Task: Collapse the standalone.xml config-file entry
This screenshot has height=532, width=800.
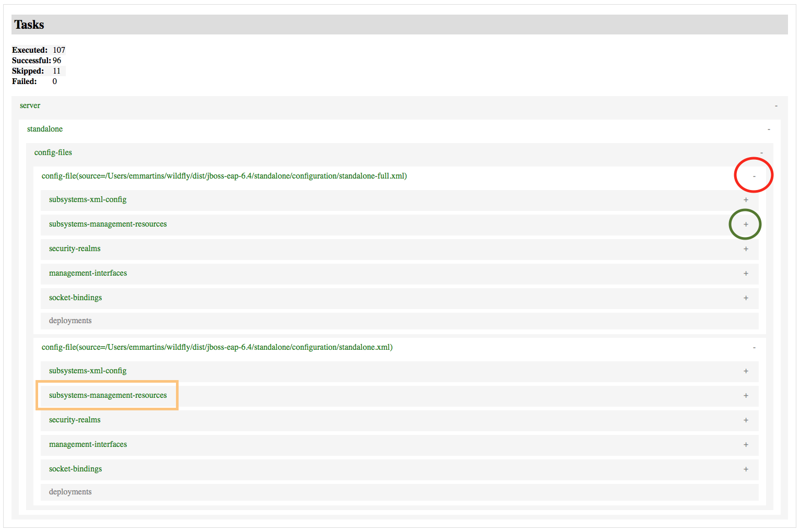Action: (754, 348)
